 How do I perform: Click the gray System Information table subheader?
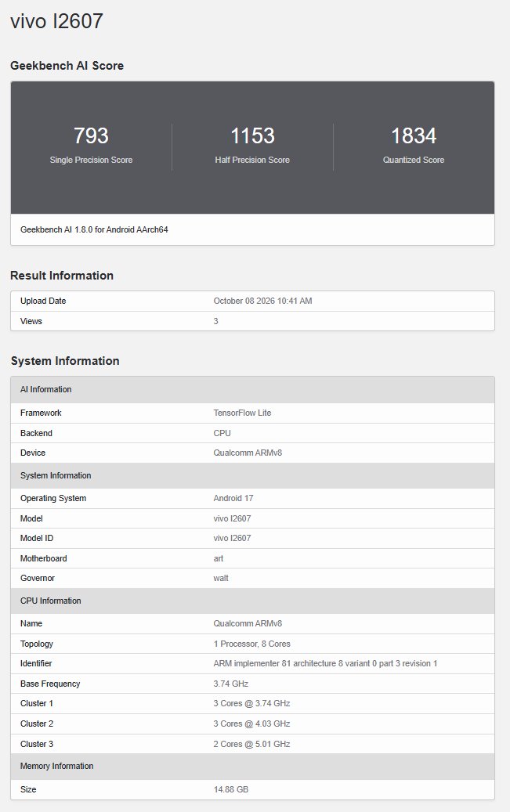(252, 475)
